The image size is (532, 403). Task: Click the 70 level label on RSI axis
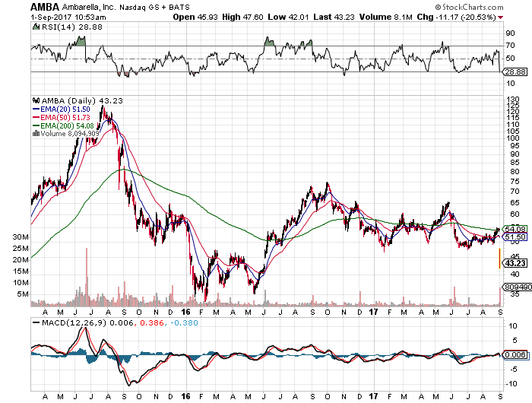510,46
